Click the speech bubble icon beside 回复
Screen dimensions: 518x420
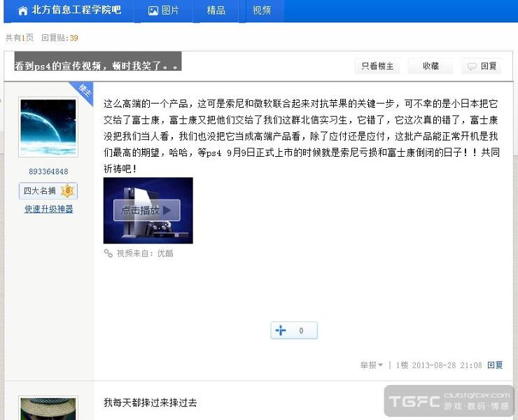[472, 66]
